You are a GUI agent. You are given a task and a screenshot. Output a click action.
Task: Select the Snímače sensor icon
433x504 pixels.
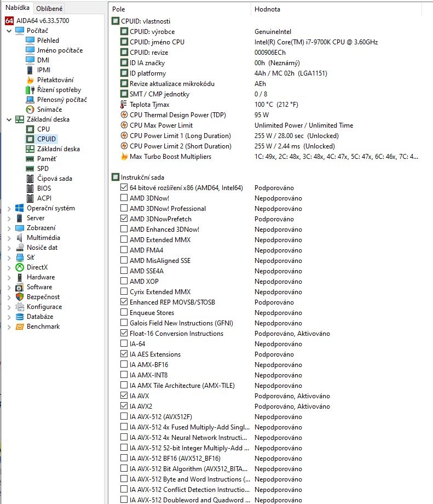pos(30,110)
